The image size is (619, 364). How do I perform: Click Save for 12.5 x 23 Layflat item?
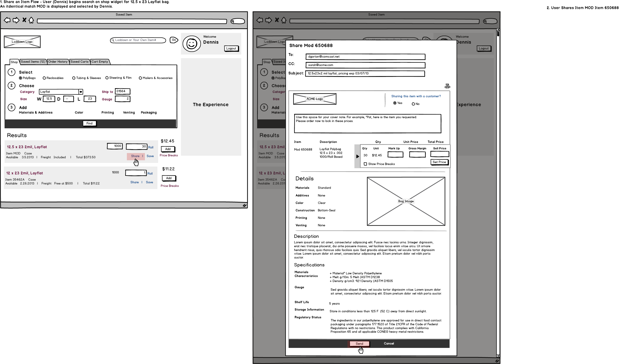click(150, 156)
